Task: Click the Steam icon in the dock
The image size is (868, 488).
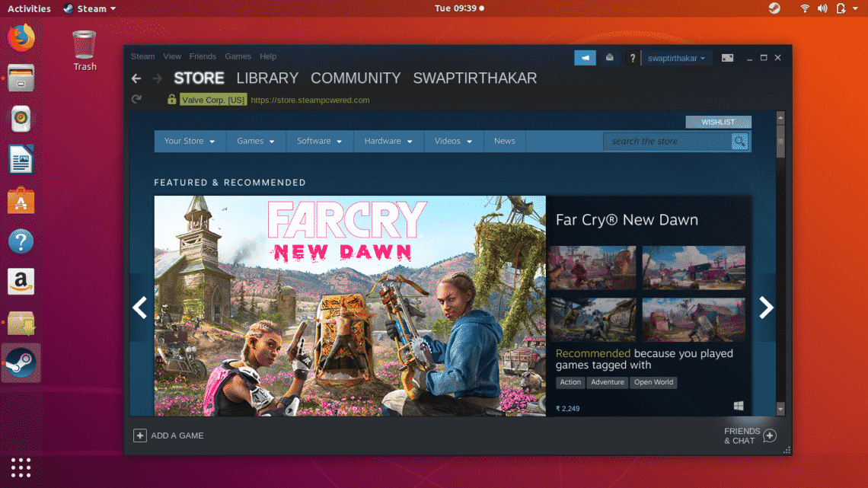Action: (x=21, y=363)
